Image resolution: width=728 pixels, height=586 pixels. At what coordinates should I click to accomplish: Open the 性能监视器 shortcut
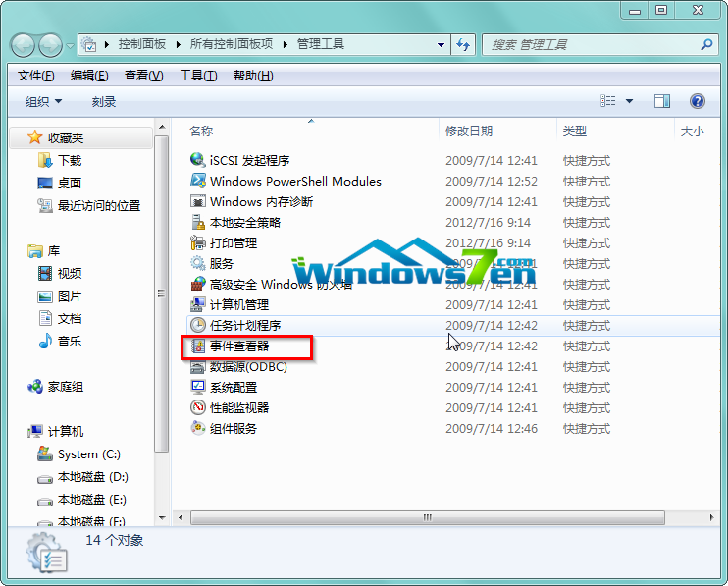click(238, 407)
